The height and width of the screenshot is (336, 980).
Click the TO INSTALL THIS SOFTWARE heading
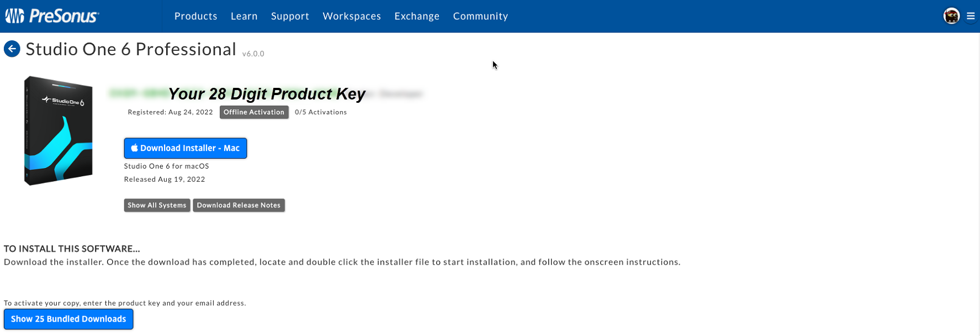(72, 249)
